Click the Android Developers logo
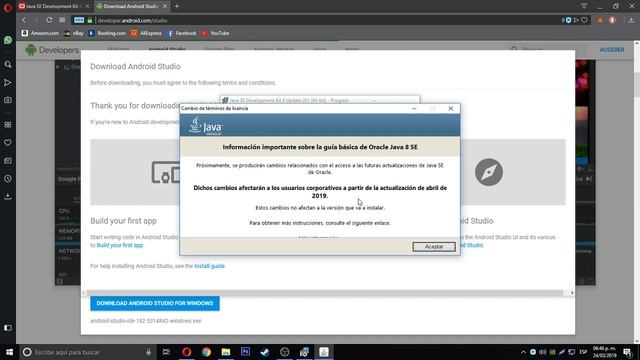 pyautogui.click(x=52, y=50)
